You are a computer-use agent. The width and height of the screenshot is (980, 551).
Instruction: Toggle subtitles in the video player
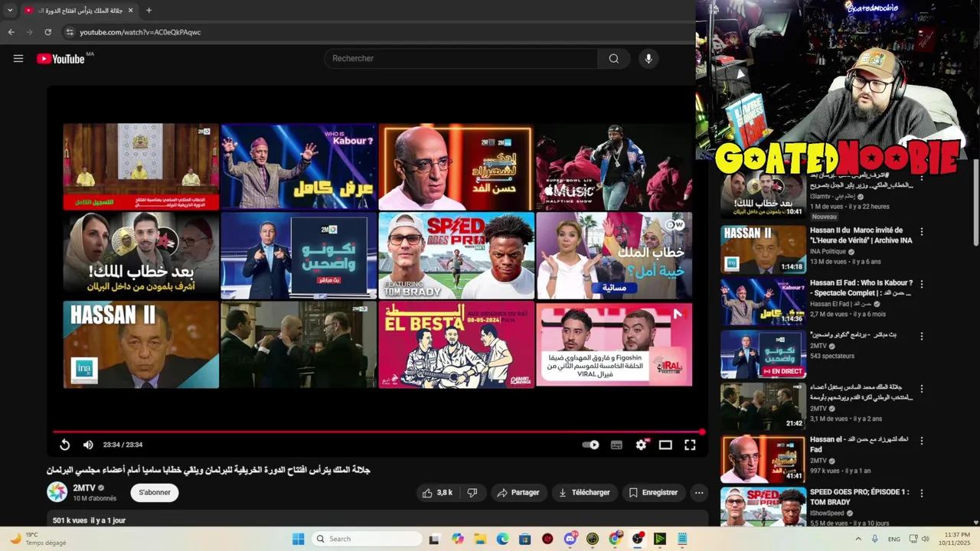tap(616, 445)
